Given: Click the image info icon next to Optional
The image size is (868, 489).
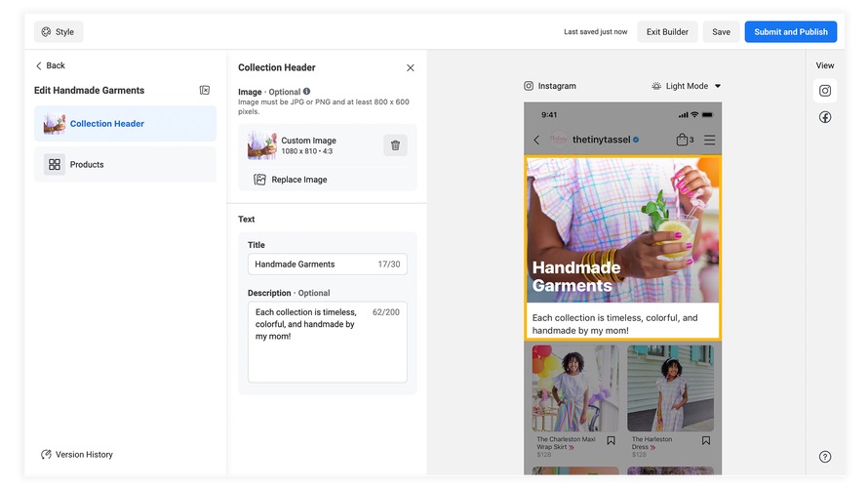Looking at the screenshot, I should (x=306, y=92).
